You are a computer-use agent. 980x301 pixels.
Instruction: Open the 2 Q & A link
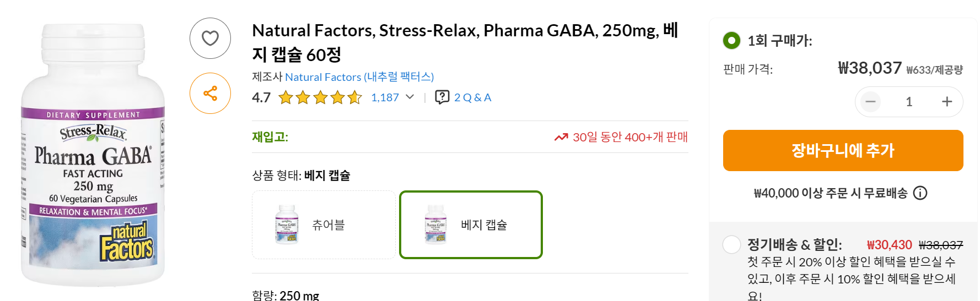472,97
